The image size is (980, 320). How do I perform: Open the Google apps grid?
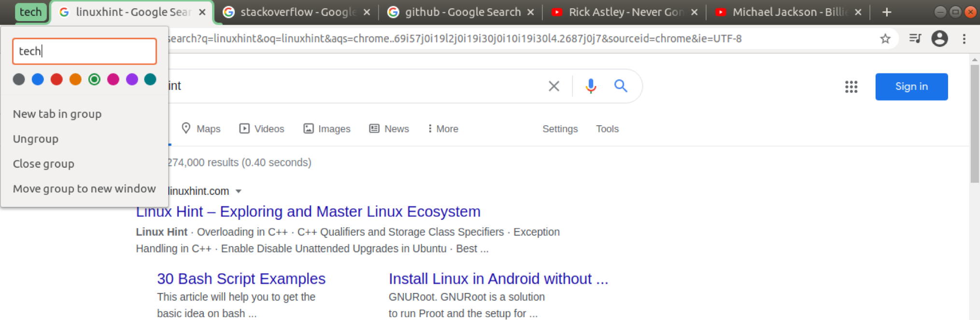[851, 87]
